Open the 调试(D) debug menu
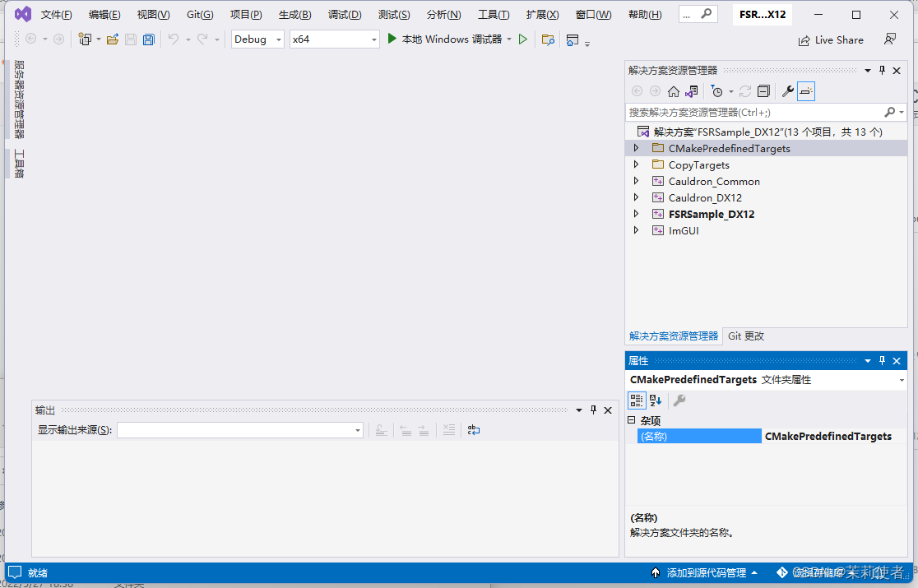 [345, 15]
